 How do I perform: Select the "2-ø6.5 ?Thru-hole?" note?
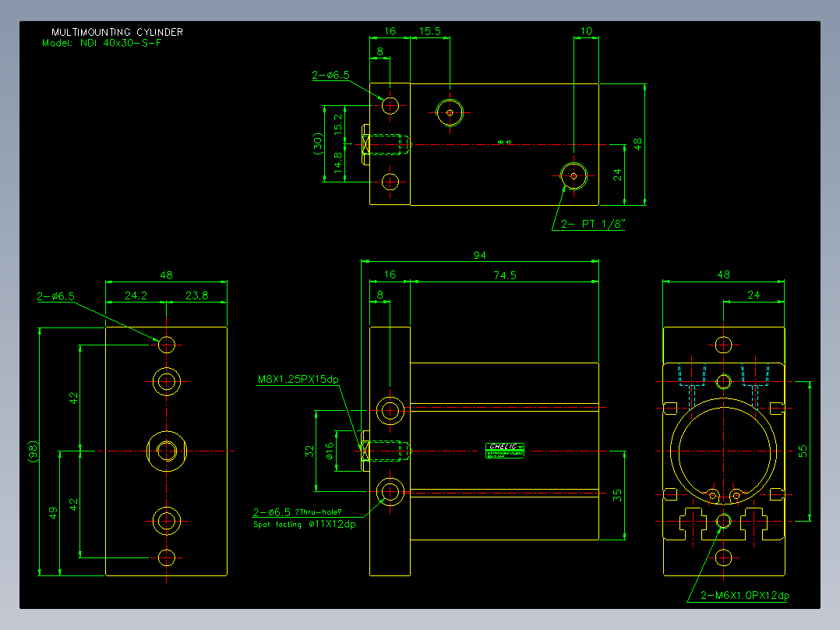298,512
